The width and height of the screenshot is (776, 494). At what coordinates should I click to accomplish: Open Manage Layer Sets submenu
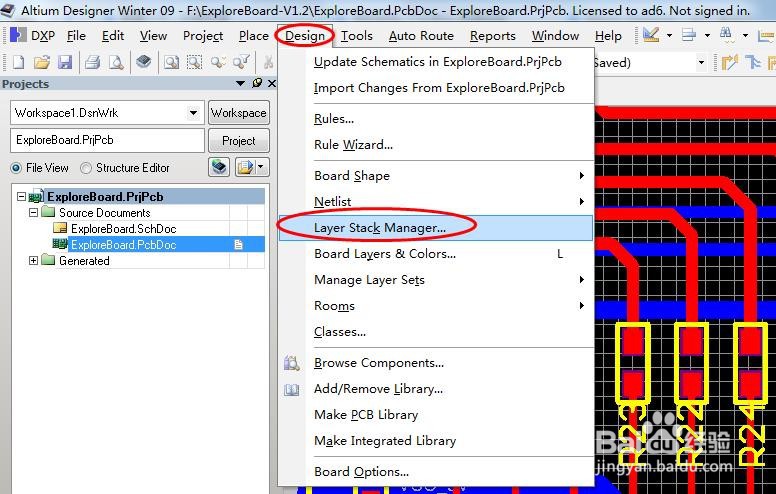pyautogui.click(x=436, y=280)
